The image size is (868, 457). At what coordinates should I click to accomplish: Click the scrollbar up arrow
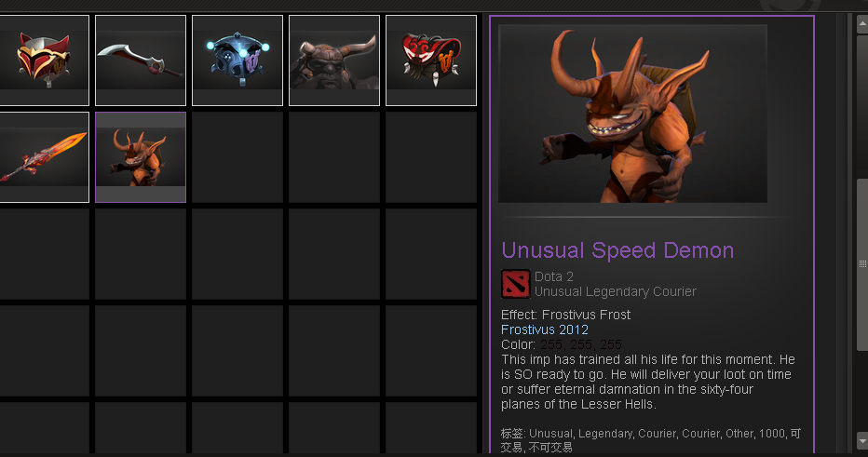(x=862, y=24)
